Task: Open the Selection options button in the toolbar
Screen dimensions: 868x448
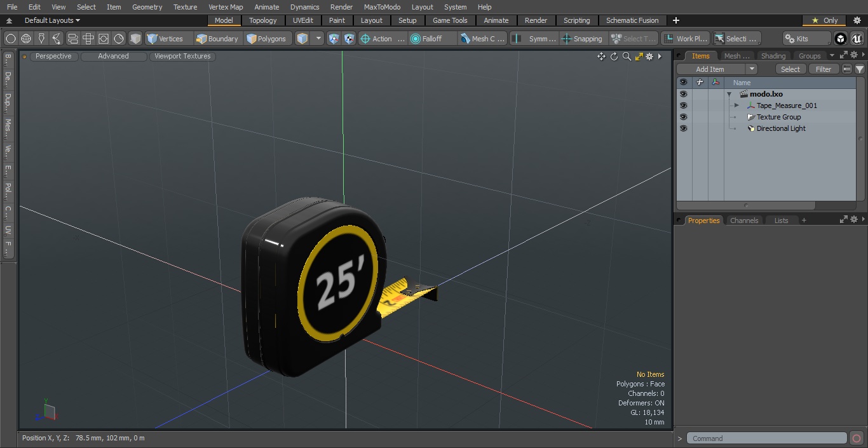Action: pyautogui.click(x=736, y=39)
